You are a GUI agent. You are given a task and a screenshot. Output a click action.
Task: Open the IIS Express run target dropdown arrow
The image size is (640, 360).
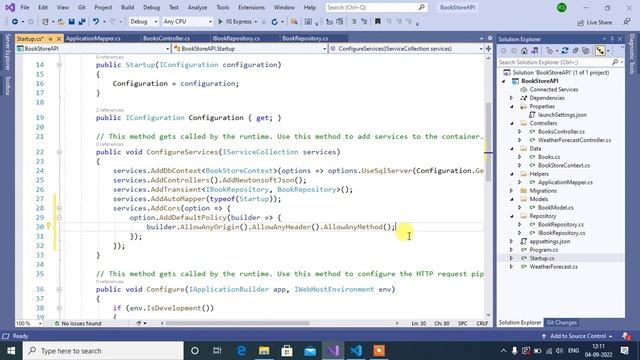256,22
